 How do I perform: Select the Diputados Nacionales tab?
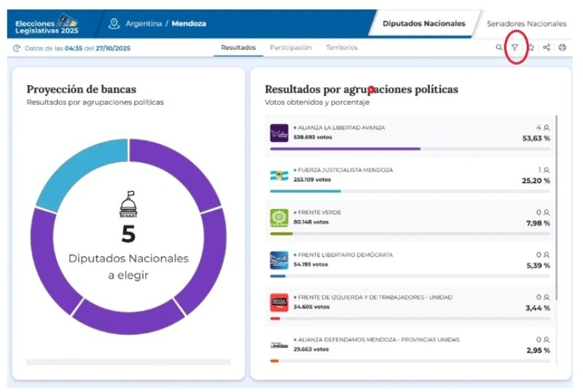click(x=424, y=23)
